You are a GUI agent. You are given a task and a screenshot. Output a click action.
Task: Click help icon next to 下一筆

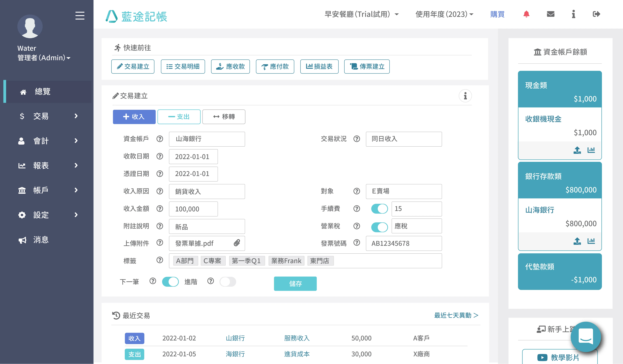153,281
